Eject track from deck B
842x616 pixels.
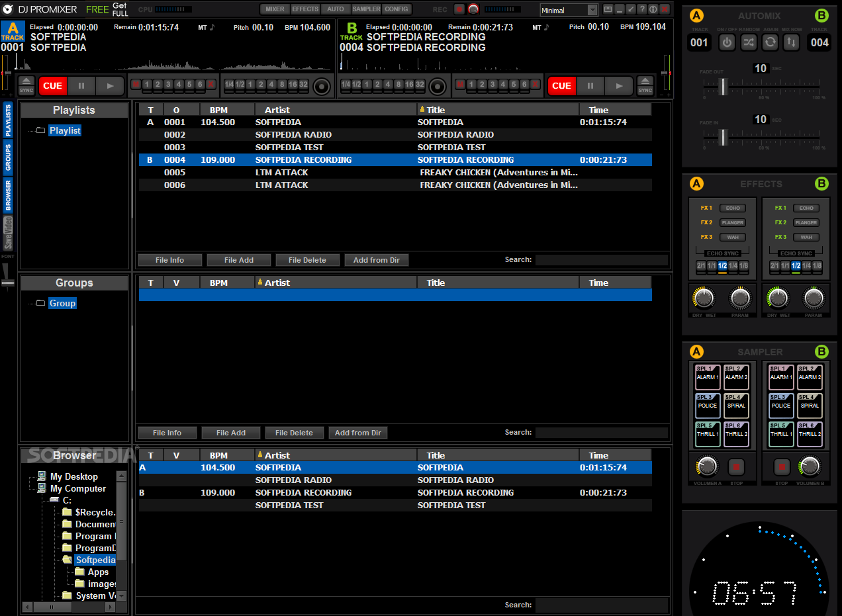645,81
